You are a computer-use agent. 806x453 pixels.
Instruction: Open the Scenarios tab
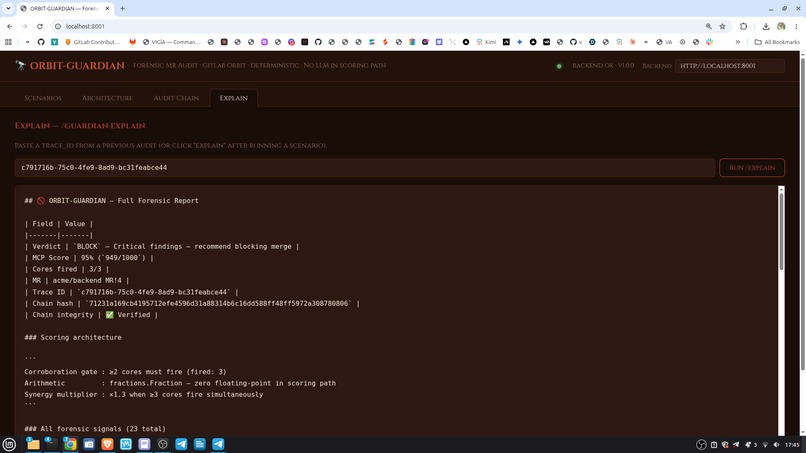click(43, 98)
